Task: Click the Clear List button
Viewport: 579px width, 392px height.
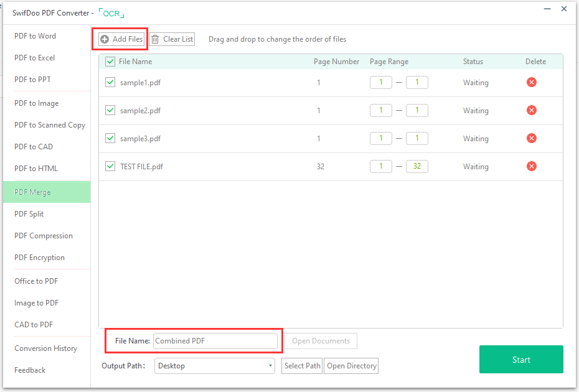Action: pyautogui.click(x=172, y=39)
